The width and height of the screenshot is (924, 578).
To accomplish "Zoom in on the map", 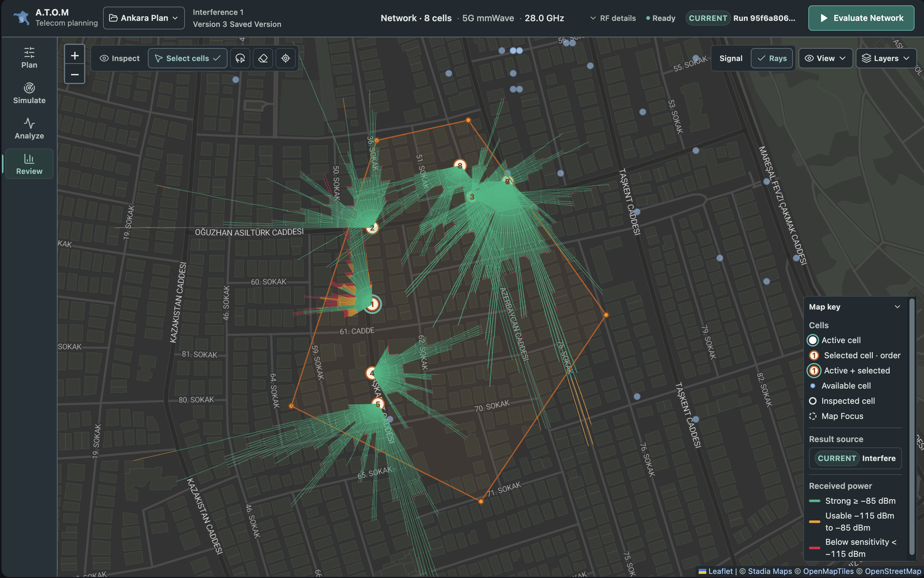I will click(75, 55).
